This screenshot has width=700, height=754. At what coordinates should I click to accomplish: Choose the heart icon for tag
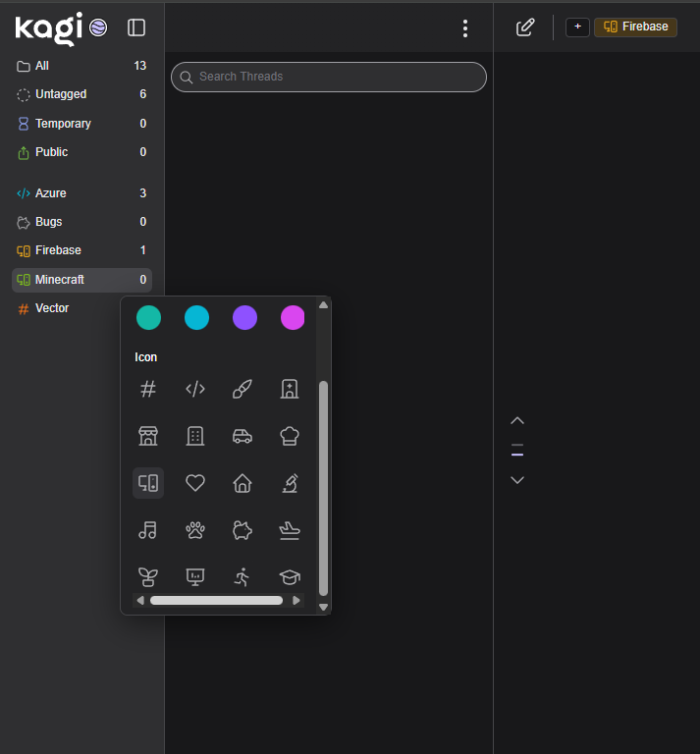pyautogui.click(x=195, y=483)
